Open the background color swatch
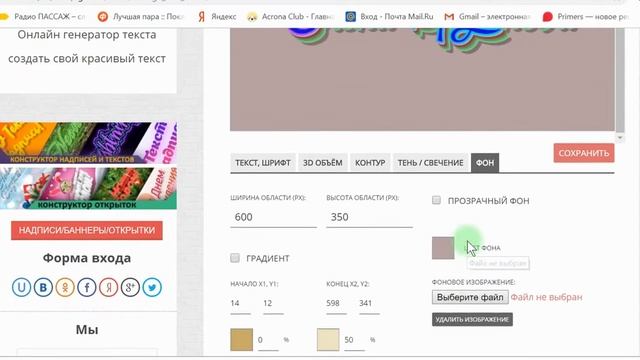This screenshot has width=640, height=360. tap(443, 248)
